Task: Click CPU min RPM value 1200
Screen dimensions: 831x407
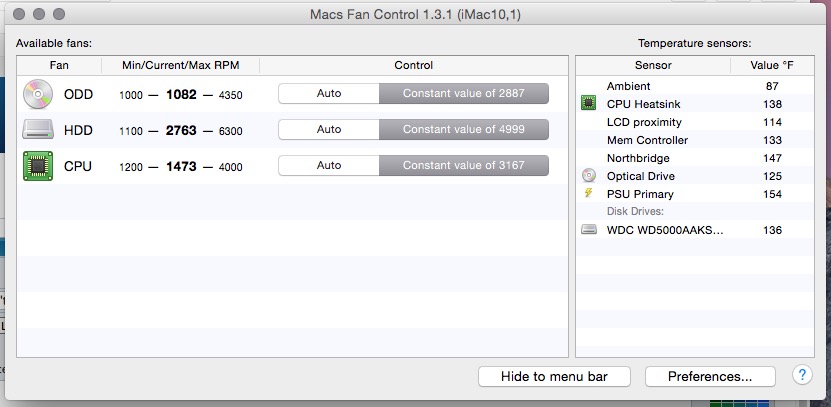Action: click(x=131, y=167)
